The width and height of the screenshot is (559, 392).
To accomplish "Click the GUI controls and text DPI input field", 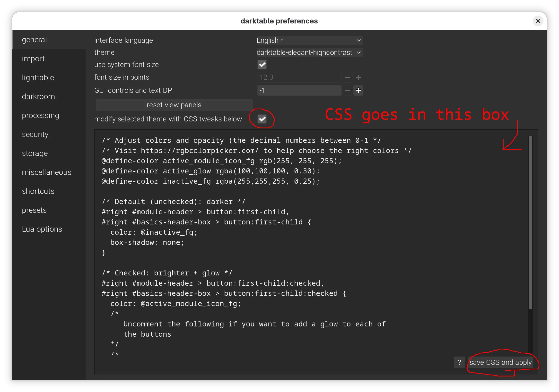I will click(299, 90).
